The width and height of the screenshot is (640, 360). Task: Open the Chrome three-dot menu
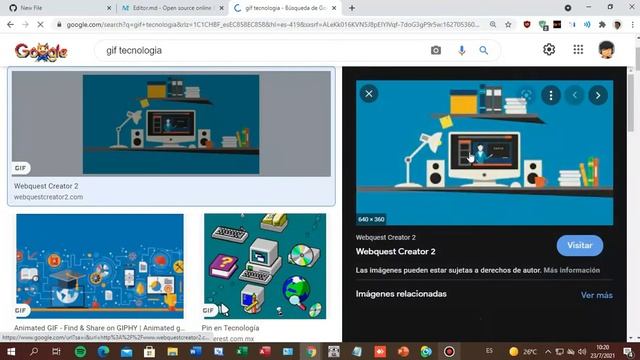click(x=632, y=24)
